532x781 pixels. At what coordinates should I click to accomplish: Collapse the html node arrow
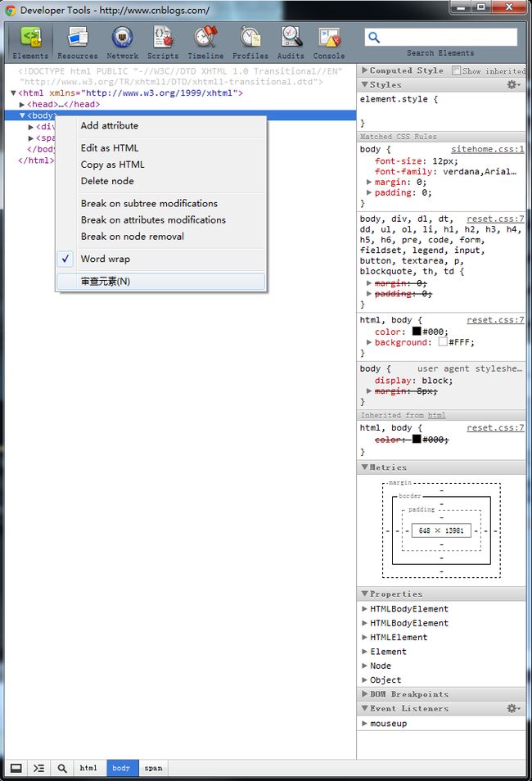coord(13,93)
